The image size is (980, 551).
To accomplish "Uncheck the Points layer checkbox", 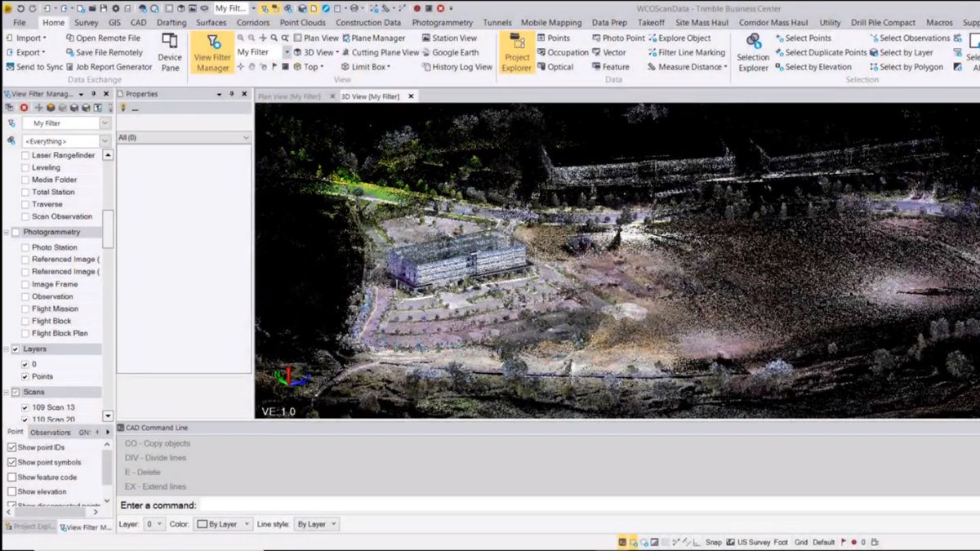I will coord(25,376).
